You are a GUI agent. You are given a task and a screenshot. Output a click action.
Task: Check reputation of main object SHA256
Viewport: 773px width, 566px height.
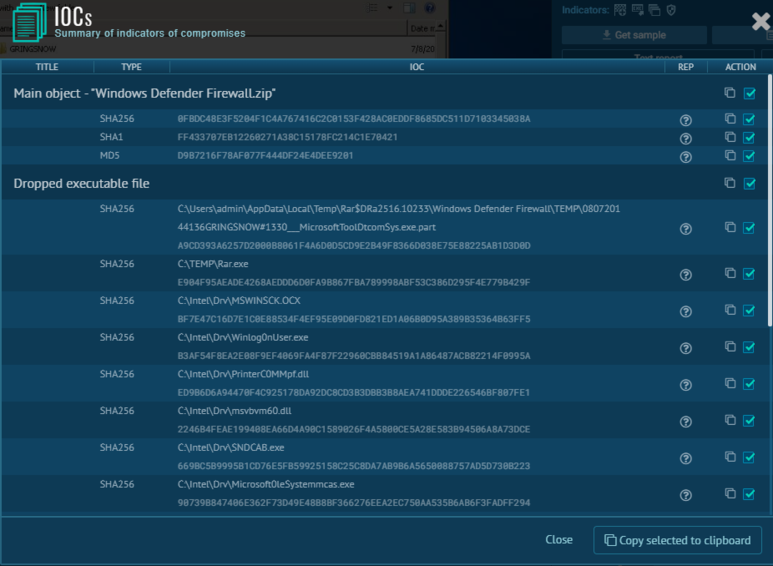pyautogui.click(x=685, y=120)
